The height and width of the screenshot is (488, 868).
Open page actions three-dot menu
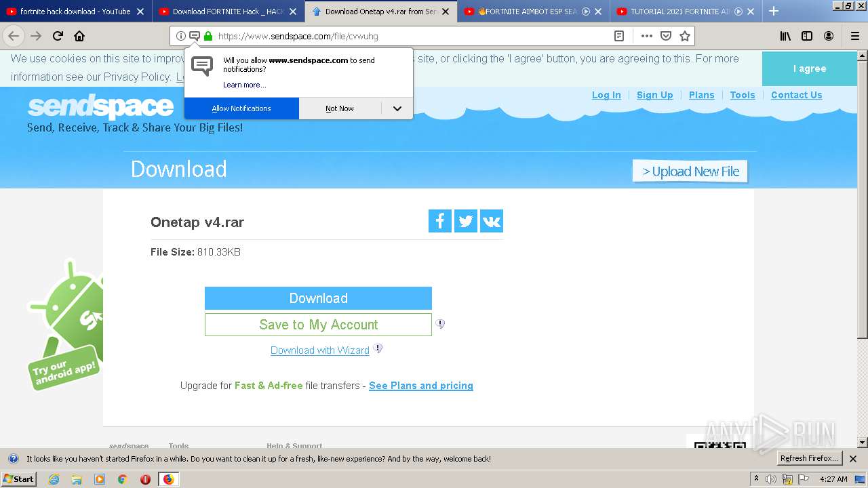647,36
